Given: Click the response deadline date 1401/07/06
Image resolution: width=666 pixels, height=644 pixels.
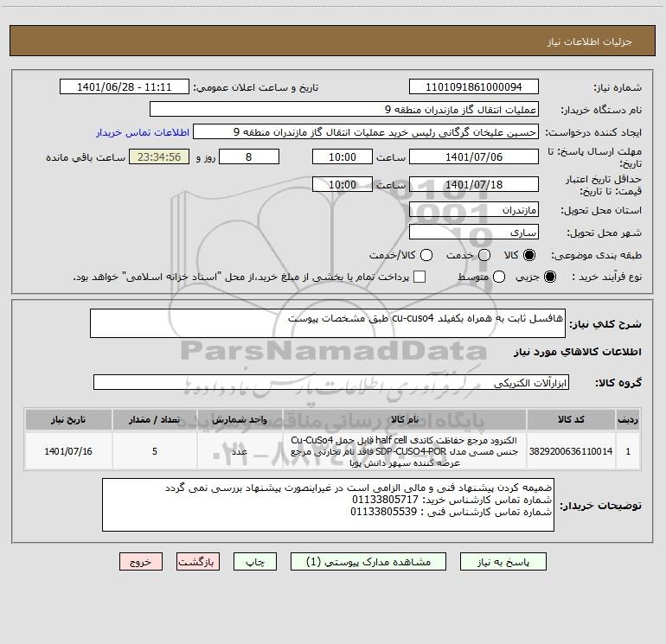Looking at the screenshot, I should pyautogui.click(x=474, y=156).
